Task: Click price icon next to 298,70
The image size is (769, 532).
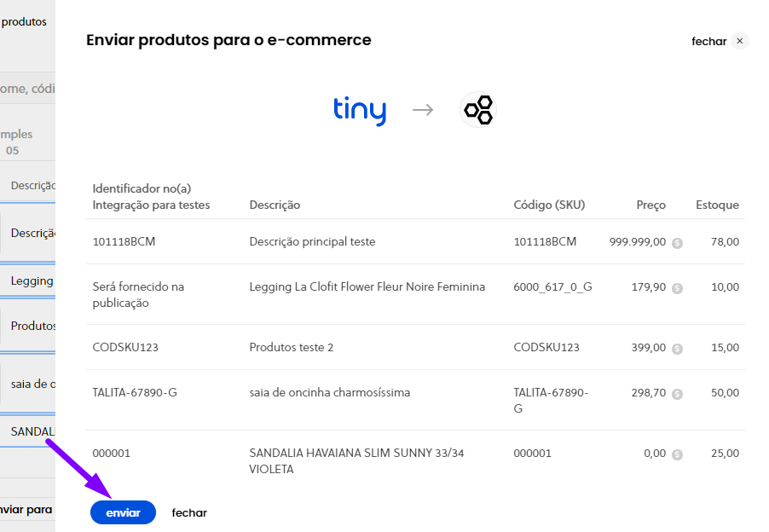Action: coord(677,394)
